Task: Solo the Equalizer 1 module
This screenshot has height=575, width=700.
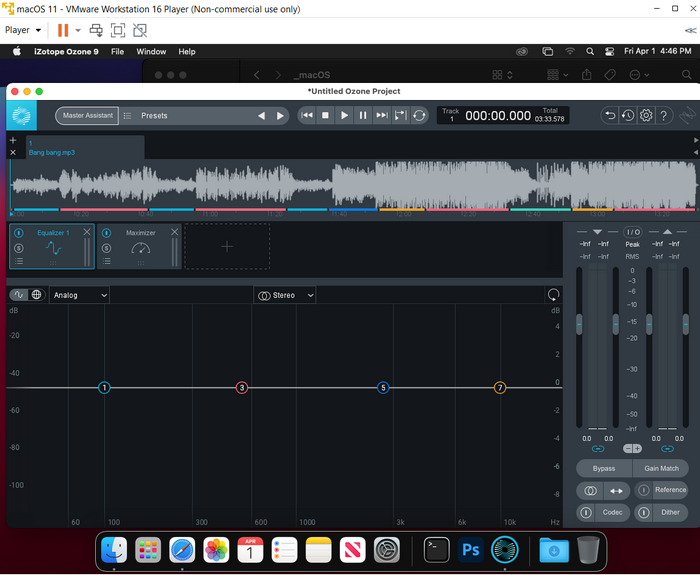Action: 19,248
